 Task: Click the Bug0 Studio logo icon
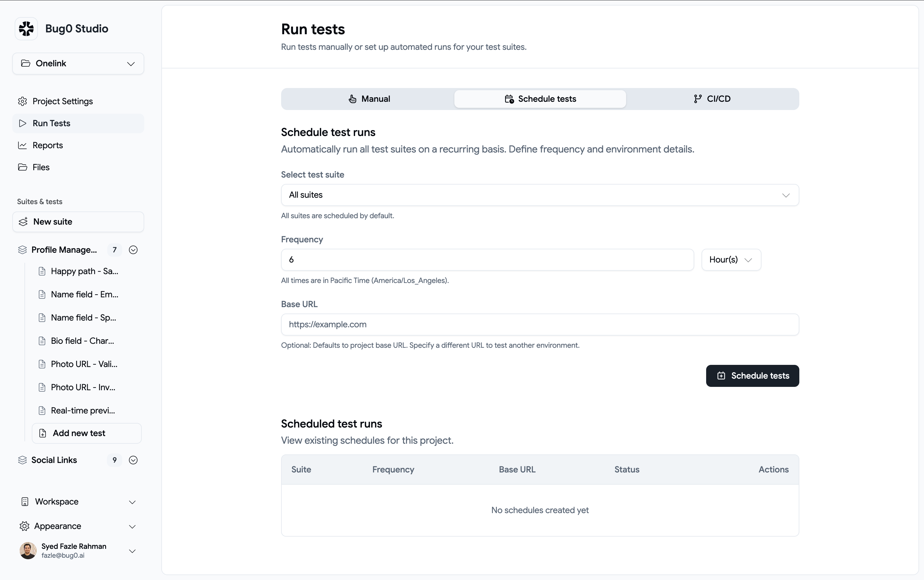point(25,28)
